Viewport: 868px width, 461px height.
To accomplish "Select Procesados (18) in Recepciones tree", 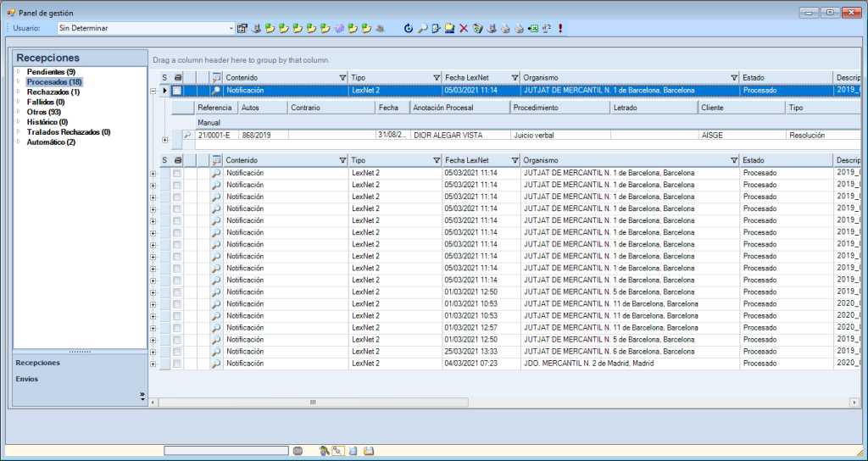I will point(53,82).
